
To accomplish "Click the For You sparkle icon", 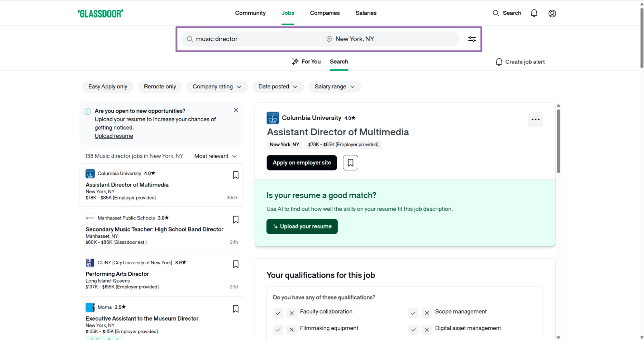I will click(295, 62).
